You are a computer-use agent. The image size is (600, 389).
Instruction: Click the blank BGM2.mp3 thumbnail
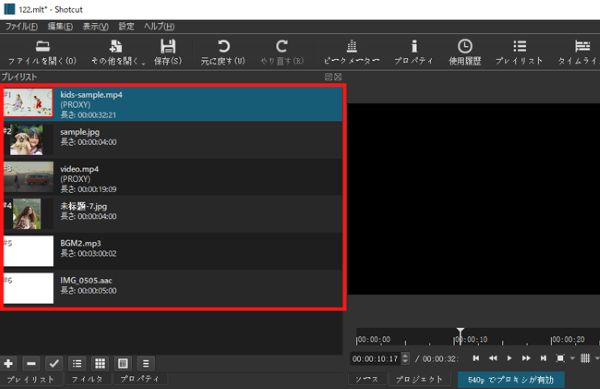pyautogui.click(x=29, y=251)
